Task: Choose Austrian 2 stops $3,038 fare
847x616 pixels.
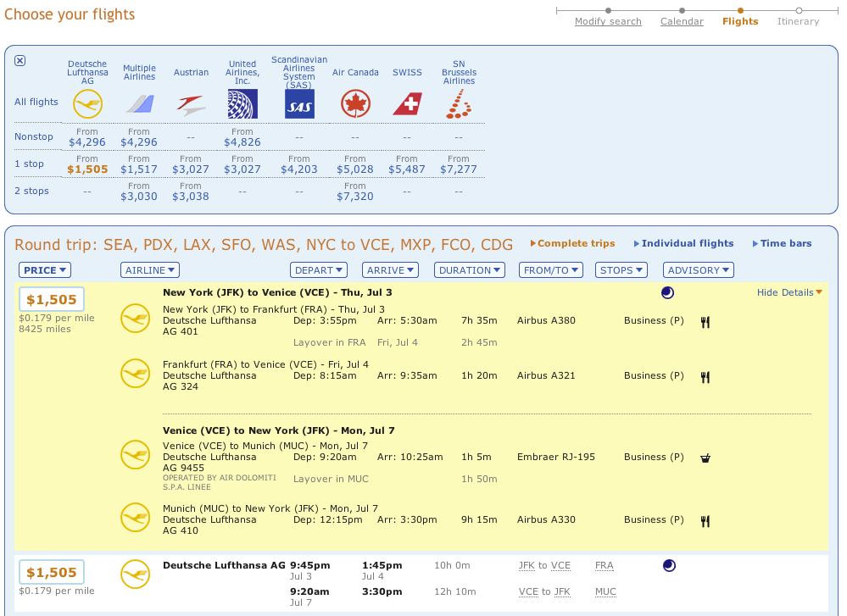Action: point(191,196)
